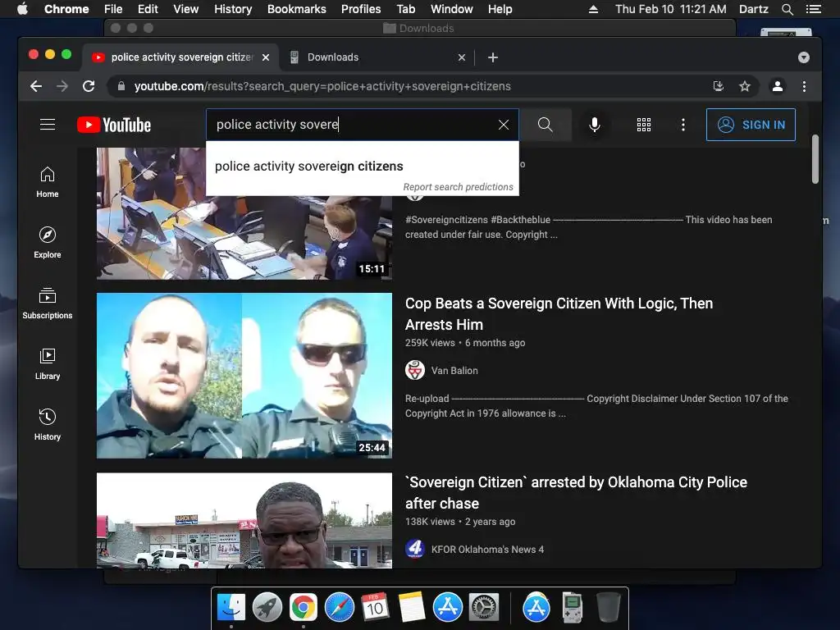The height and width of the screenshot is (630, 840).
Task: Open System Preferences from the Dock
Action: click(x=484, y=608)
